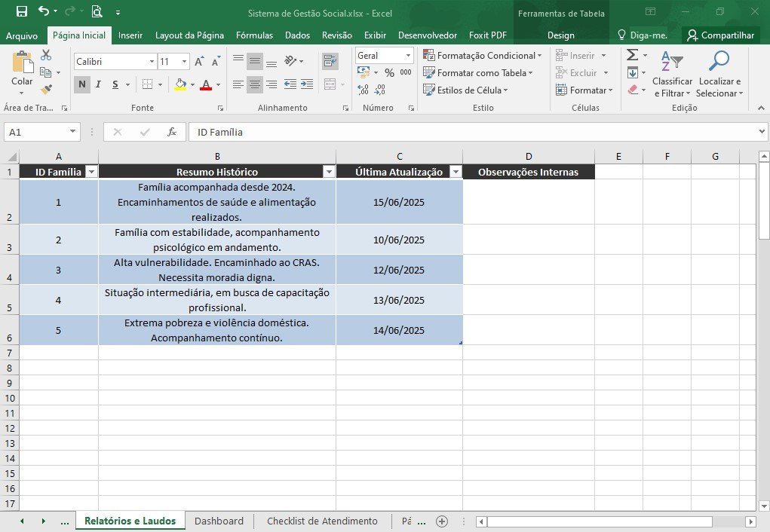Collapse the ribbon with arrow
The height and width of the screenshot is (532, 770).
click(x=761, y=108)
